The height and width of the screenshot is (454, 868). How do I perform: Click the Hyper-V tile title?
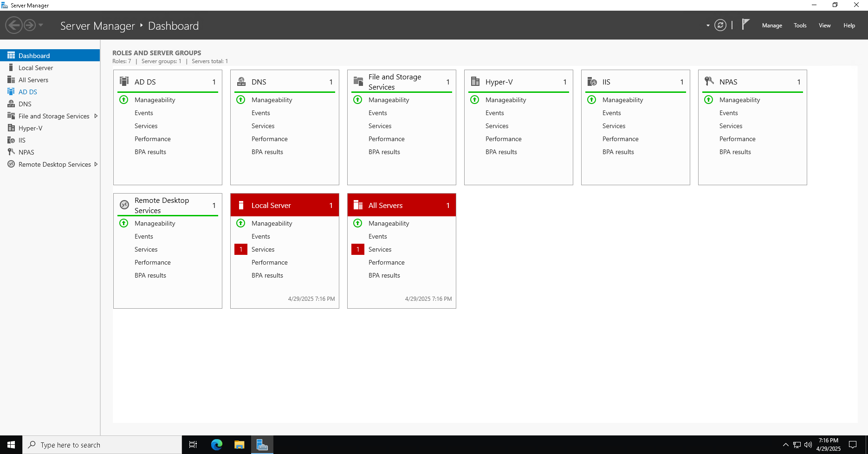point(499,82)
